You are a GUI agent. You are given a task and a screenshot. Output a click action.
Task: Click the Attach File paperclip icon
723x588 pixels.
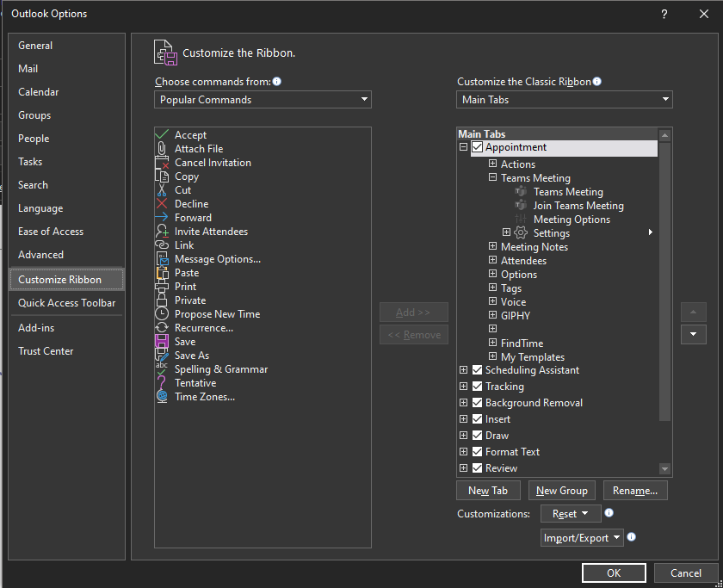162,148
